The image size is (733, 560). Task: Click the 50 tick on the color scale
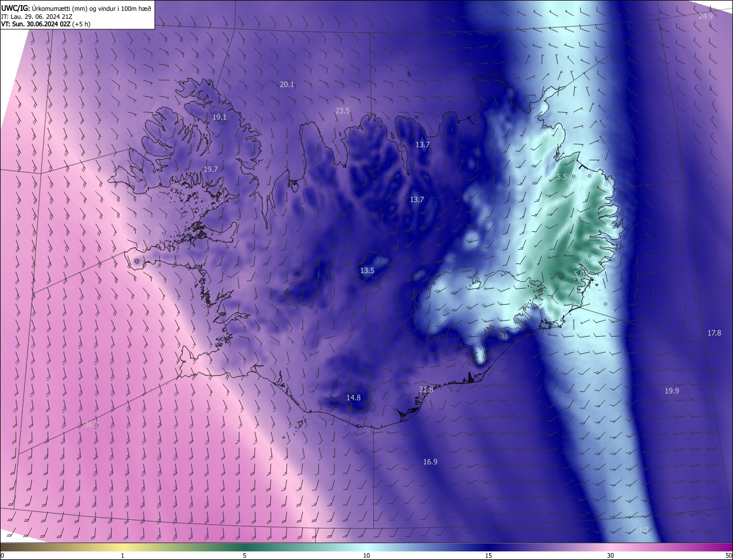(728, 556)
